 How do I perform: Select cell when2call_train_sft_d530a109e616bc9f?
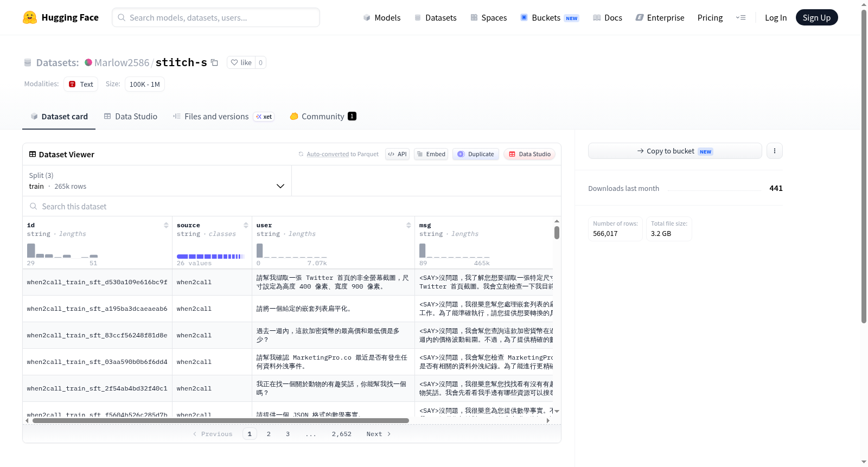click(x=97, y=282)
